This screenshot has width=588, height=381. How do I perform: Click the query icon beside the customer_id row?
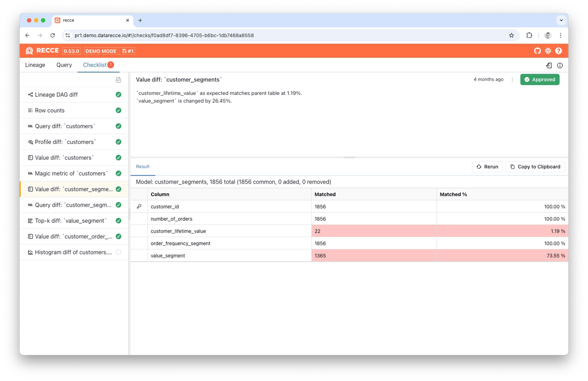point(138,206)
